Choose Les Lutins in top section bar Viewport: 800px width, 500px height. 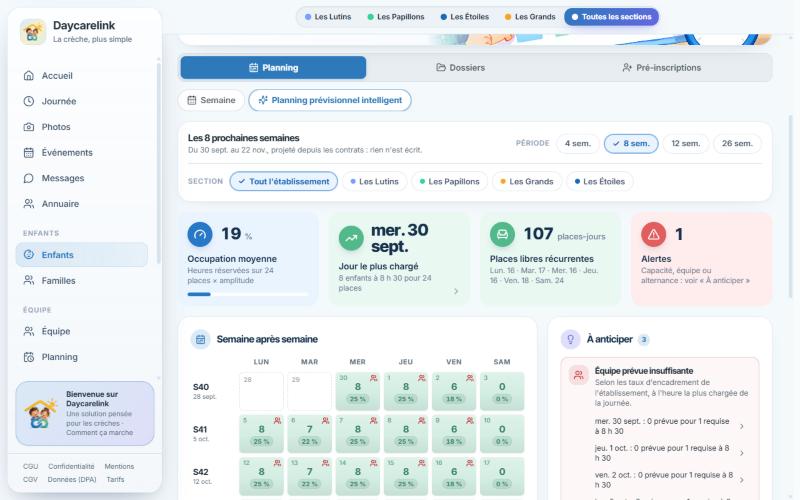(x=328, y=17)
